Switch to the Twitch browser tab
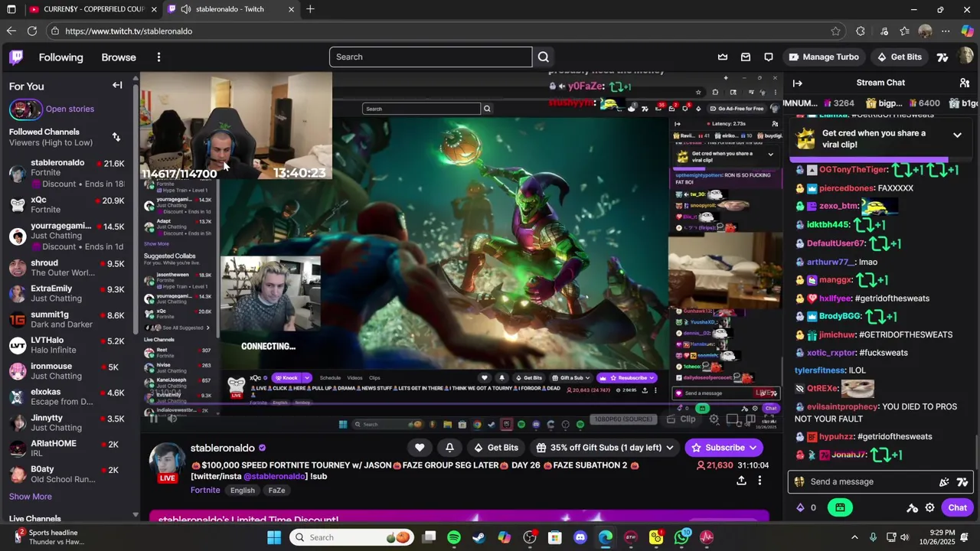980x551 pixels. pos(230,9)
